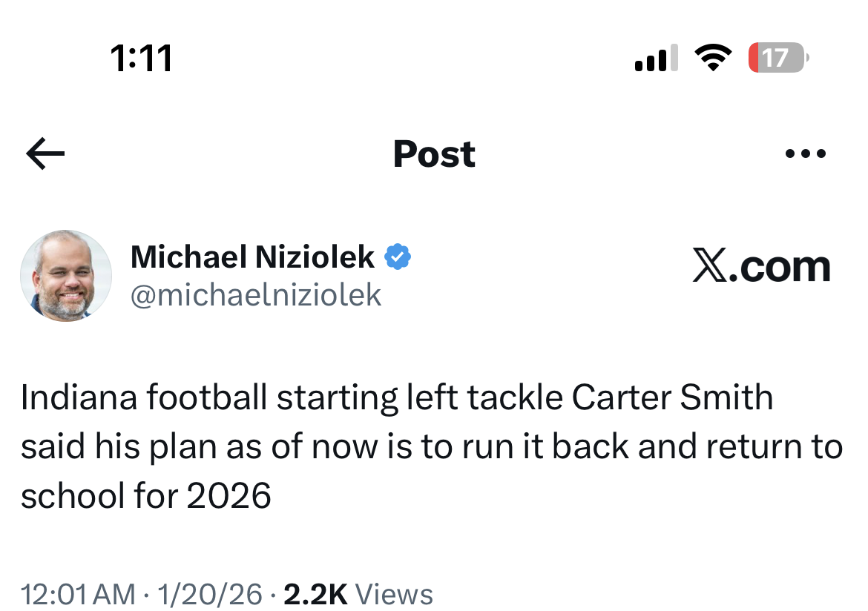The image size is (868, 611).
Task: Tap the back arrow to leave post
Action: coord(45,153)
